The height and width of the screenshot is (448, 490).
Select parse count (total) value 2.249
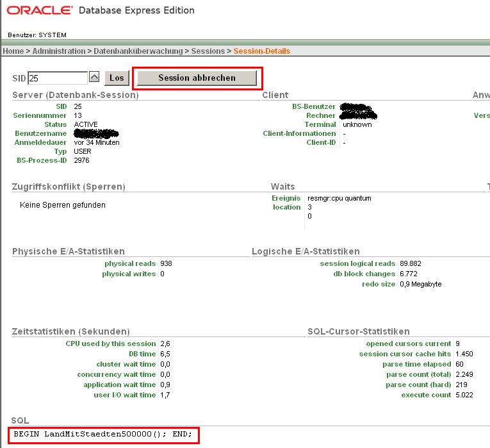click(464, 374)
